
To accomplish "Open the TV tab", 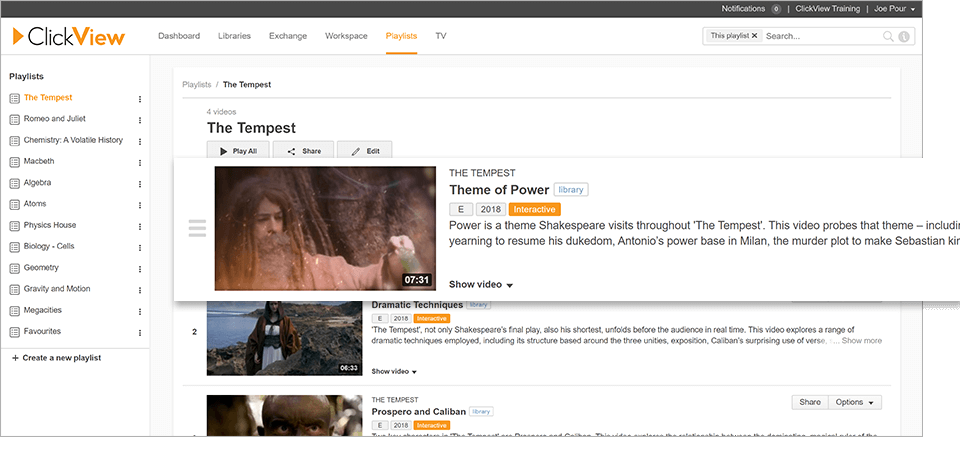I will 441,36.
